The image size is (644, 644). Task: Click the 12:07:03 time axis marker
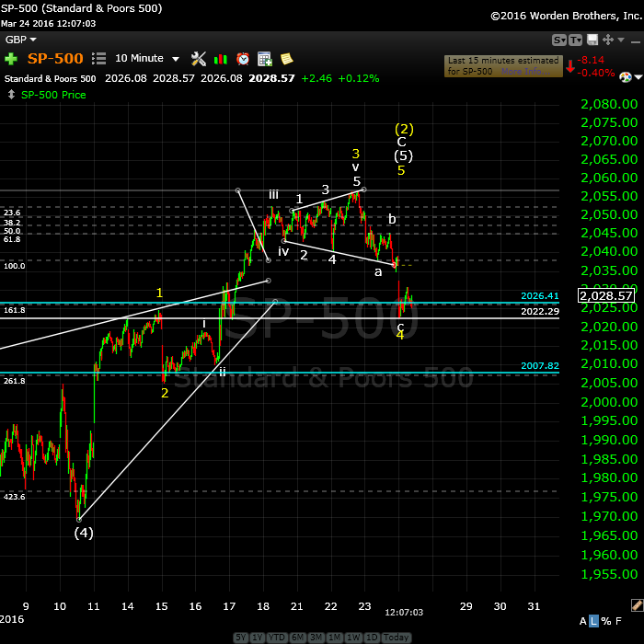pos(404,613)
